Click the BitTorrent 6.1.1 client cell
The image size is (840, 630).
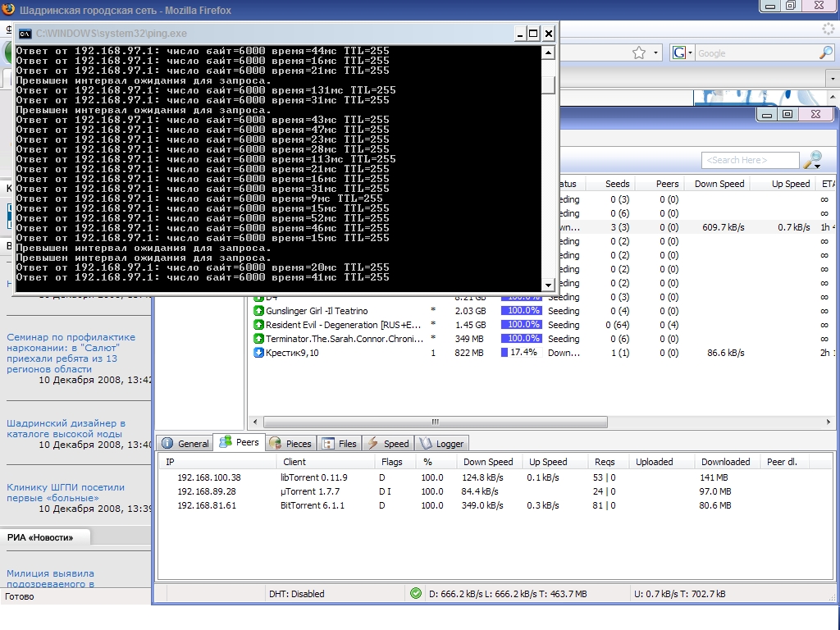click(313, 505)
